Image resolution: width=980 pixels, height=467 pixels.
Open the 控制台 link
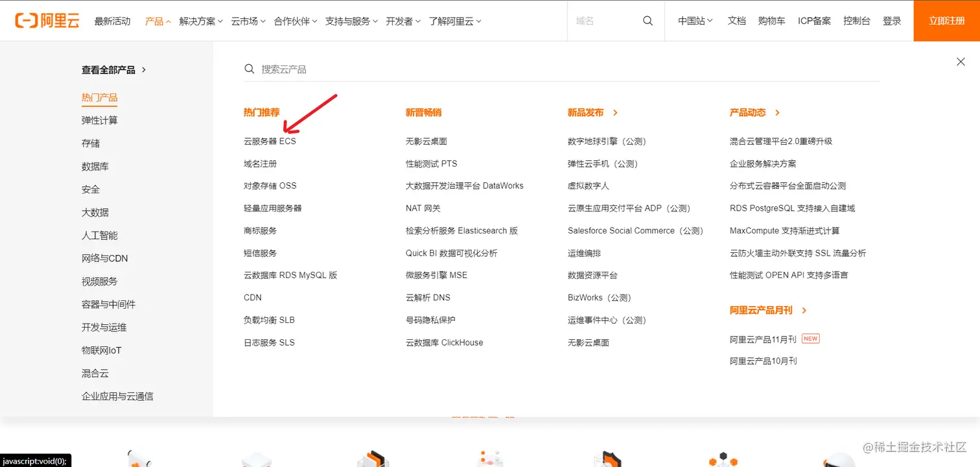pos(857,21)
